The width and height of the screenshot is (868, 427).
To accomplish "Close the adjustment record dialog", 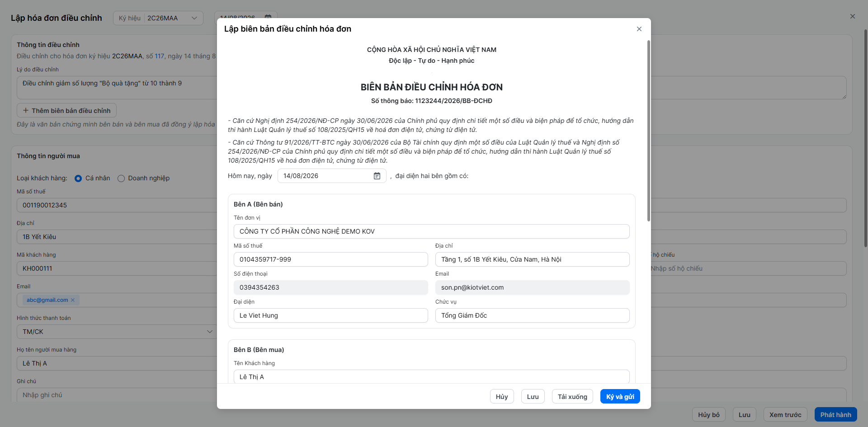I will pyautogui.click(x=639, y=29).
